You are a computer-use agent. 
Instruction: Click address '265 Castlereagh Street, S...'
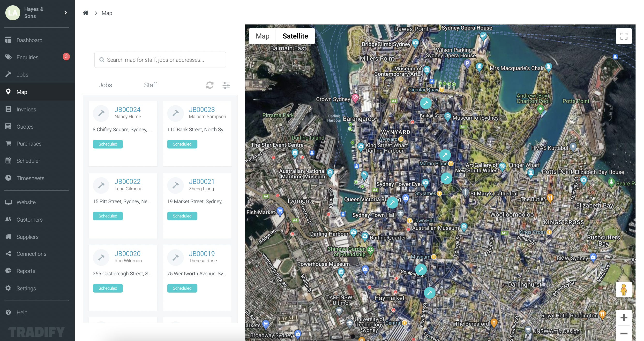tap(122, 273)
